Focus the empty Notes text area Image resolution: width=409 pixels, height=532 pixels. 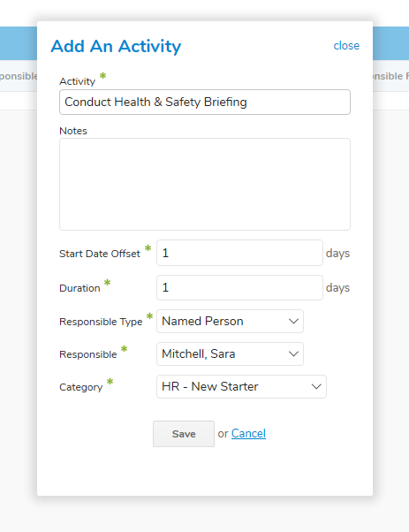[205, 184]
